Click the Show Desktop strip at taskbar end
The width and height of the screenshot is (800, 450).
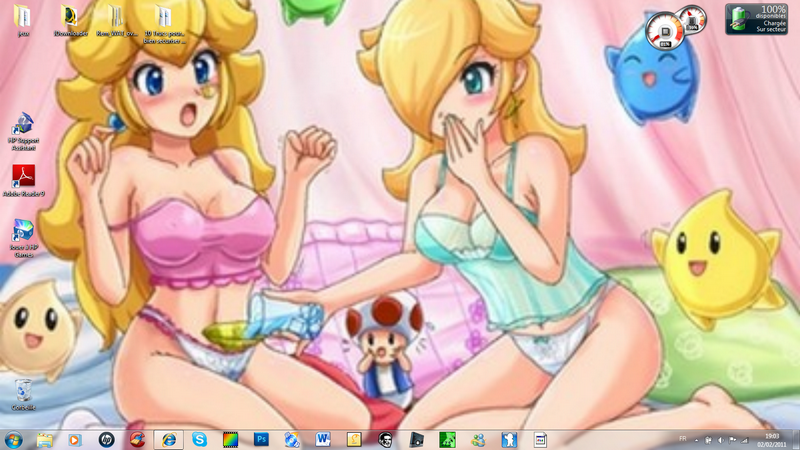(796, 439)
